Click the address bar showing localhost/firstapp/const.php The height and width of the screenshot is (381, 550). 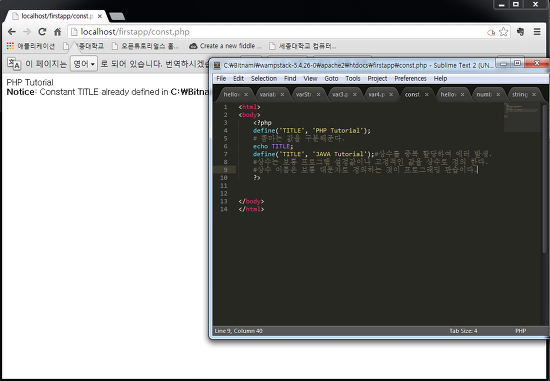277,32
